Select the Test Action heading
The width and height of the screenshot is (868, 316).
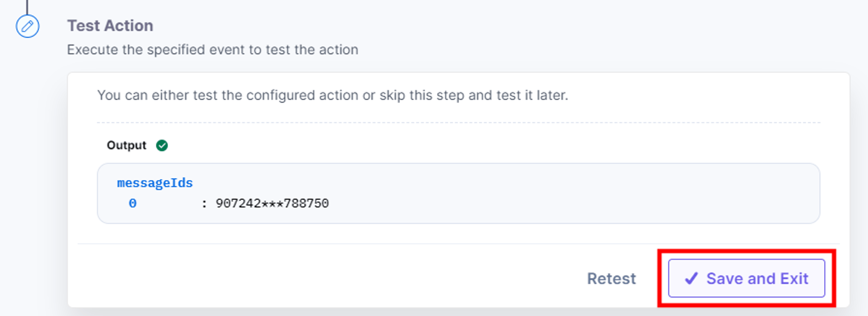[110, 26]
